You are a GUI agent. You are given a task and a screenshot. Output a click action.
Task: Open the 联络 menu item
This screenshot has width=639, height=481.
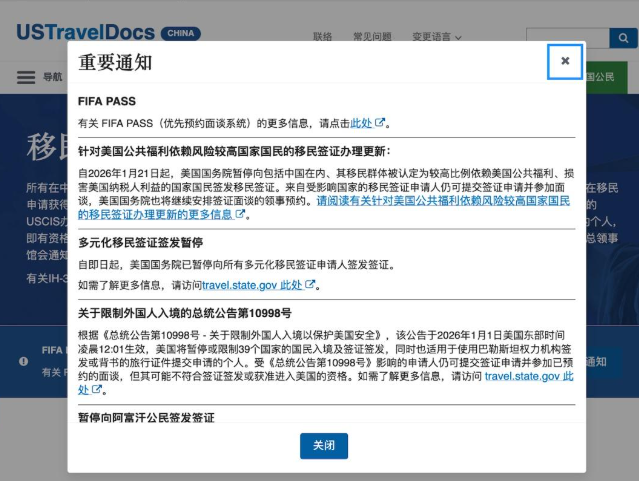click(x=322, y=37)
